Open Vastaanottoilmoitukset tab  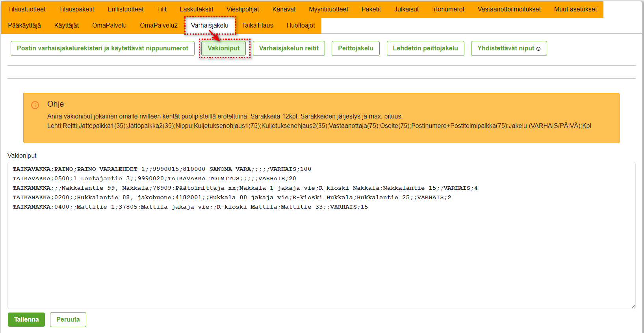click(x=509, y=9)
